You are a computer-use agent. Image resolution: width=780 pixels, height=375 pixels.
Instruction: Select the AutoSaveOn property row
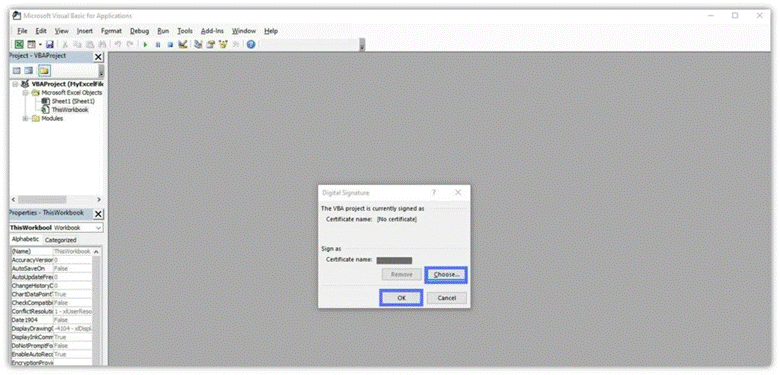click(51, 269)
